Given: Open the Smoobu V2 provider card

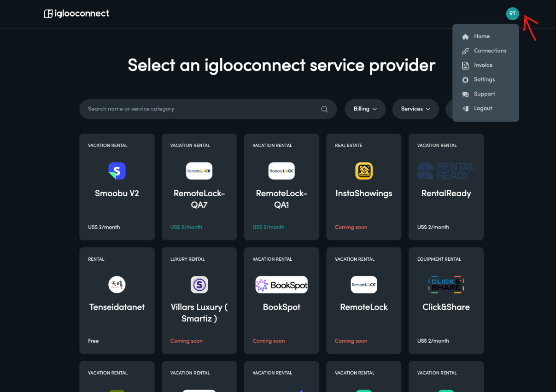Looking at the screenshot, I should (x=117, y=187).
